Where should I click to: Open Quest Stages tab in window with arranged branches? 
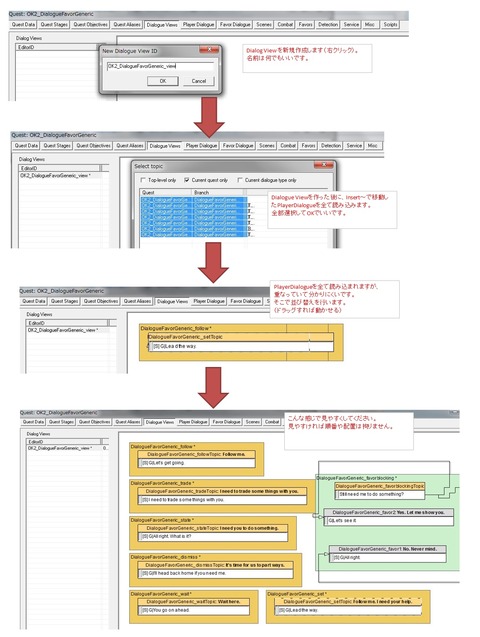61,422
